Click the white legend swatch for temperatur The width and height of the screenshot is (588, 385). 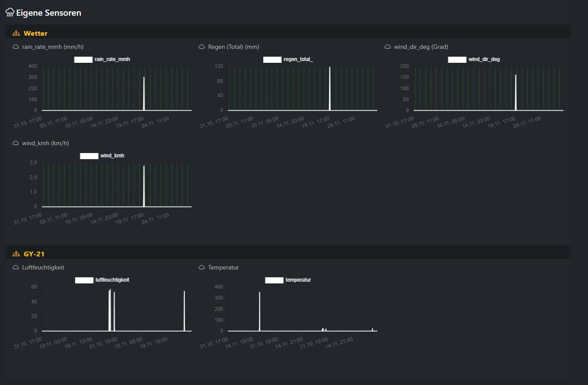click(274, 280)
